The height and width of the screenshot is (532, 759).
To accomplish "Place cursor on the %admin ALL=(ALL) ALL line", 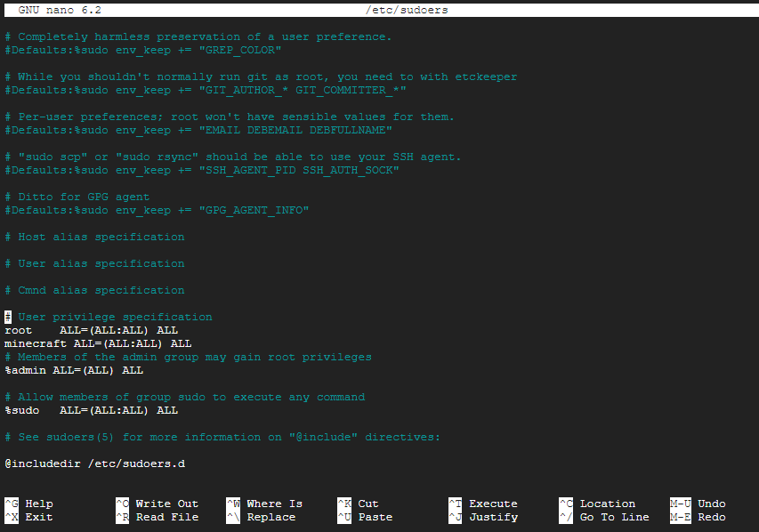I will coord(74,370).
